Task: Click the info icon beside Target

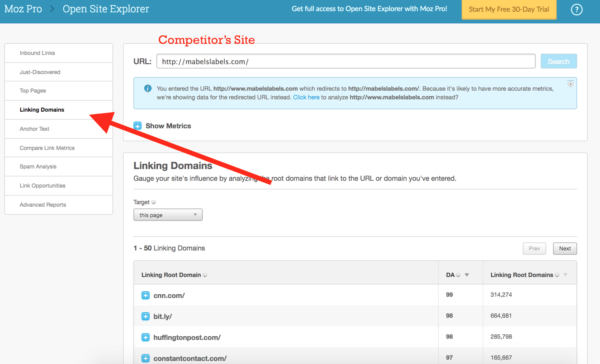Action: (x=154, y=202)
